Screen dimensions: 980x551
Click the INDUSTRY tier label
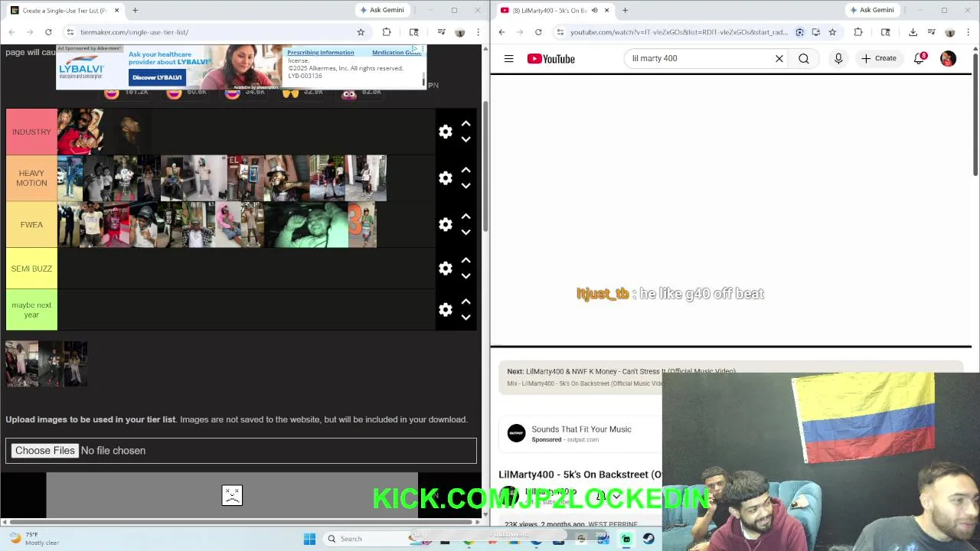point(31,132)
